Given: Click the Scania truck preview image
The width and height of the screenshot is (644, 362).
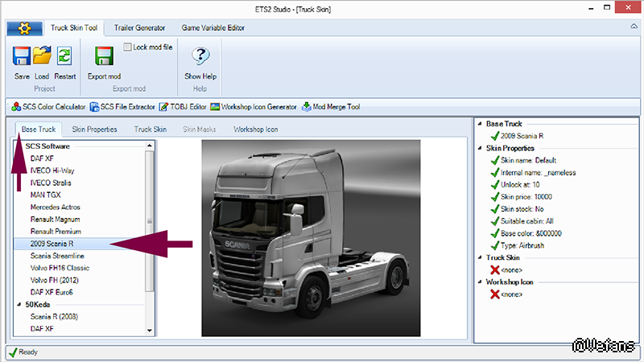Looking at the screenshot, I should click(x=311, y=238).
